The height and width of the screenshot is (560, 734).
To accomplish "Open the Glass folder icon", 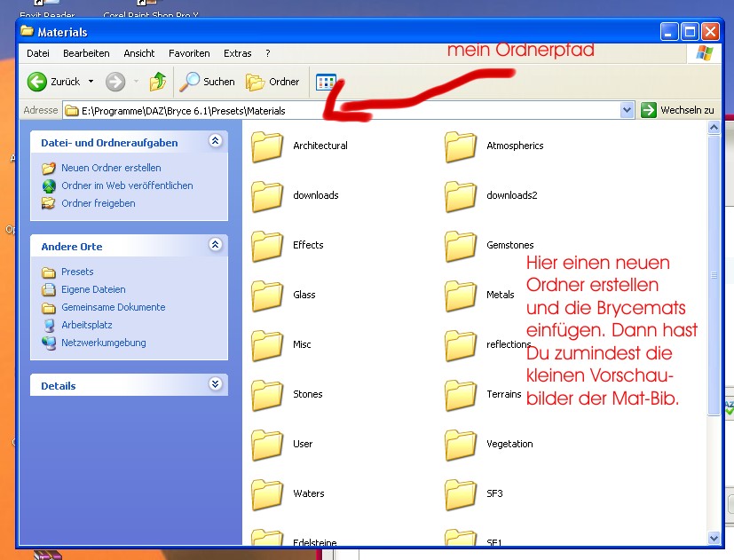I will pyautogui.click(x=267, y=296).
